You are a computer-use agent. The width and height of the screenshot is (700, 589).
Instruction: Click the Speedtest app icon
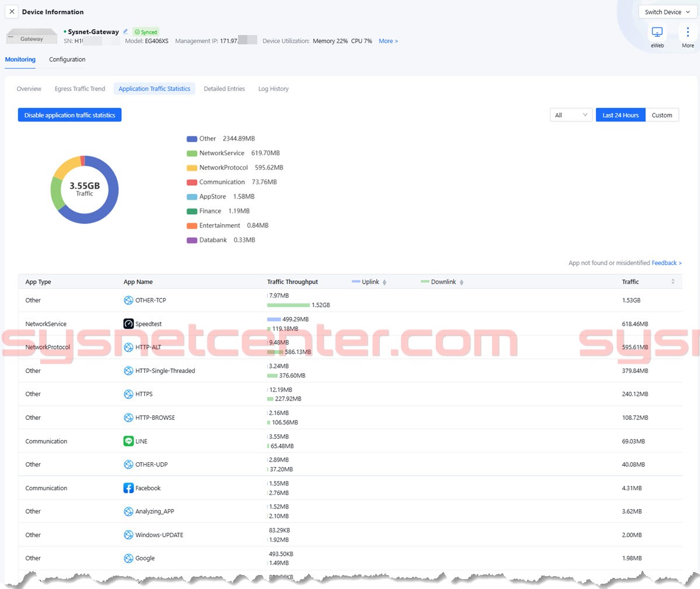[128, 324]
